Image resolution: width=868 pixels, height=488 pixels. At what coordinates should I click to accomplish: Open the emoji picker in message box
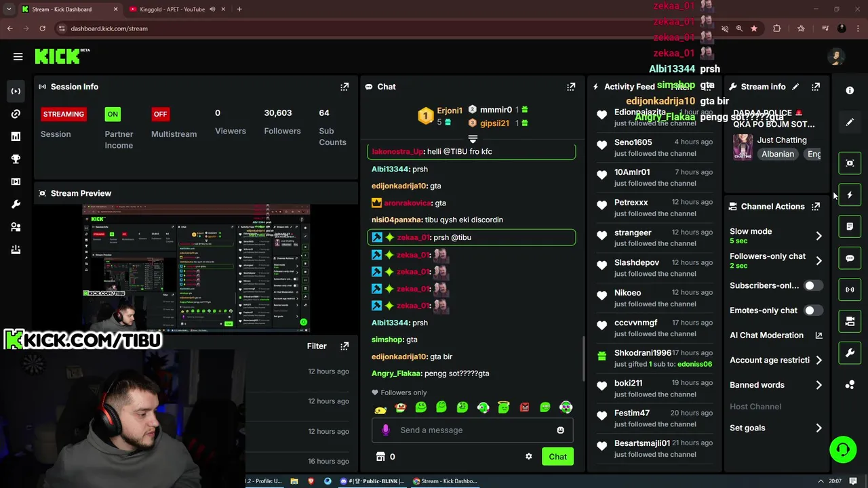point(560,430)
